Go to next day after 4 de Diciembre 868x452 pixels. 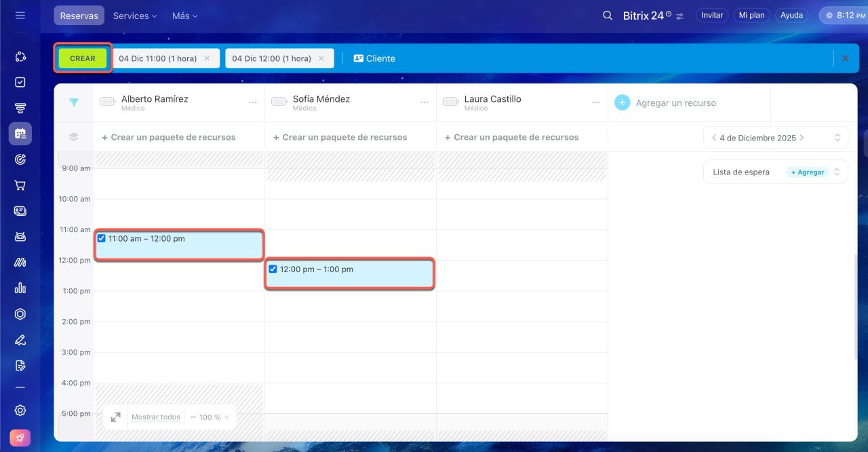pos(802,138)
